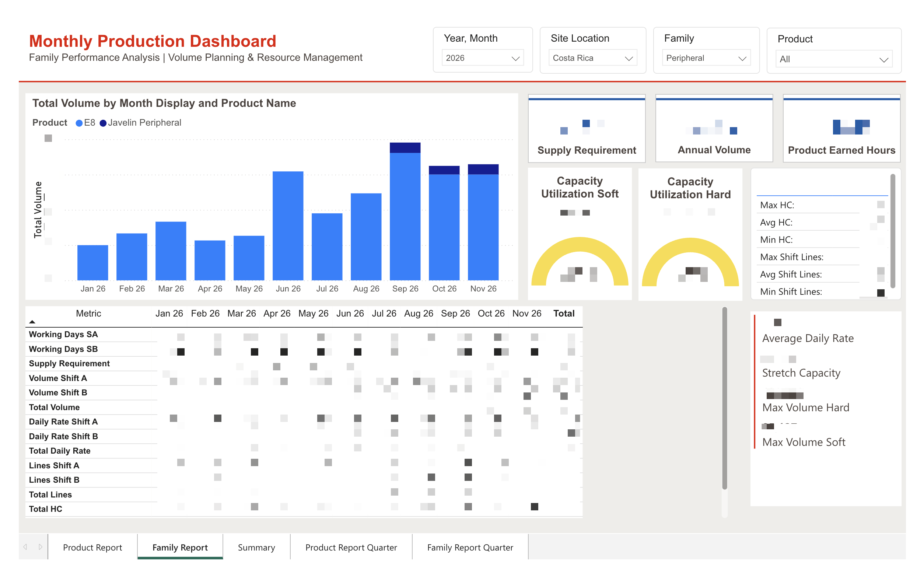Open the Family Report Quarter tab

click(470, 547)
